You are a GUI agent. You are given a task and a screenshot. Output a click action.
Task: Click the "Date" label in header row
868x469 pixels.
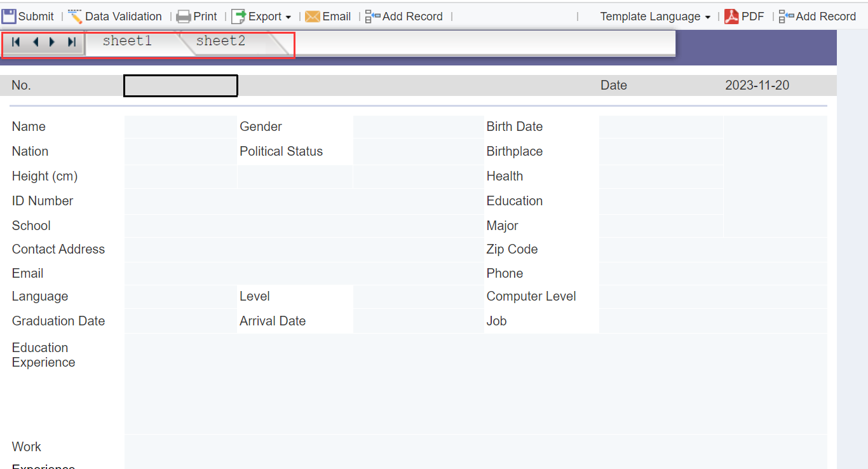coord(614,86)
